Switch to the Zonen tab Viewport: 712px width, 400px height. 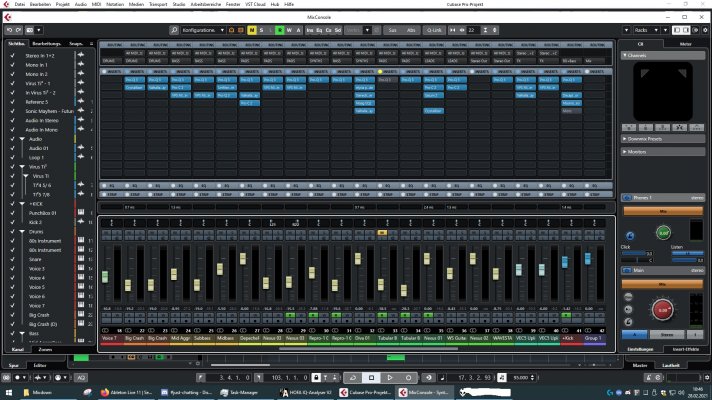tap(45, 349)
